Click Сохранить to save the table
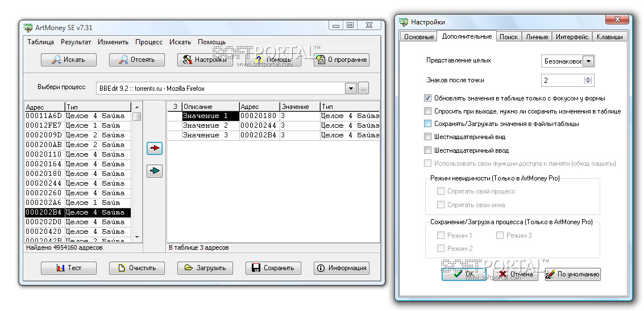This screenshot has width=644, height=311. pos(273,268)
